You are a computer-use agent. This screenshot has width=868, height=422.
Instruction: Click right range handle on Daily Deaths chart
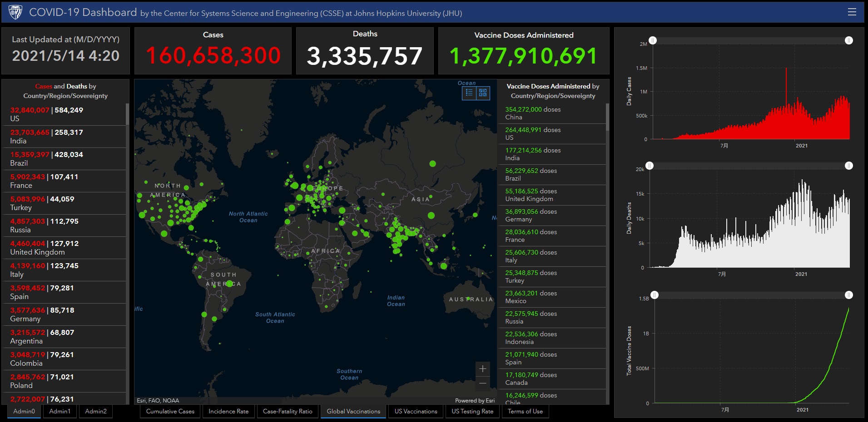coord(848,166)
